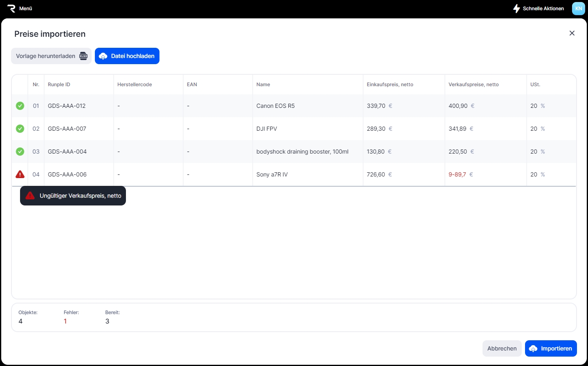Click the cloud icon on the Importieren button

(x=533, y=349)
